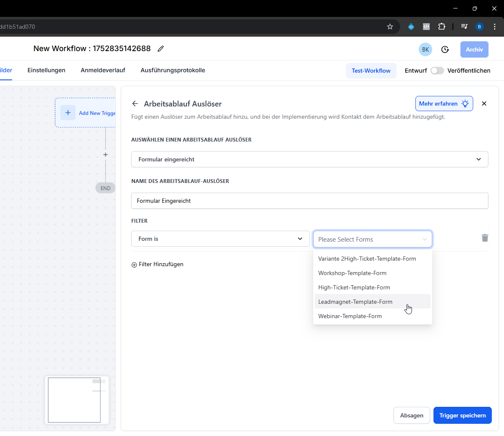This screenshot has width=504, height=436.
Task: Click the END node on the canvas
Action: point(106,188)
